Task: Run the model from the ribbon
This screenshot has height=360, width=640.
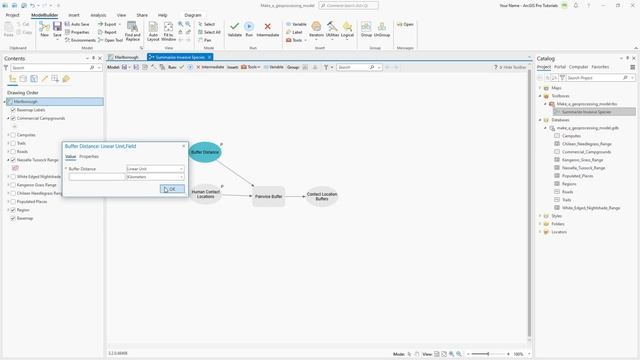Action: (249, 29)
